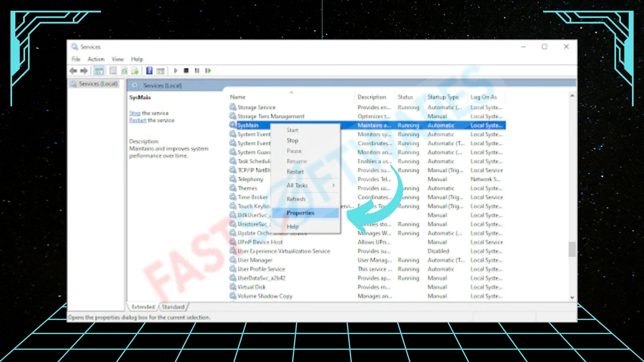Click the toolbar Properties sheet icon
The height and width of the screenshot is (362, 644).
(x=113, y=71)
